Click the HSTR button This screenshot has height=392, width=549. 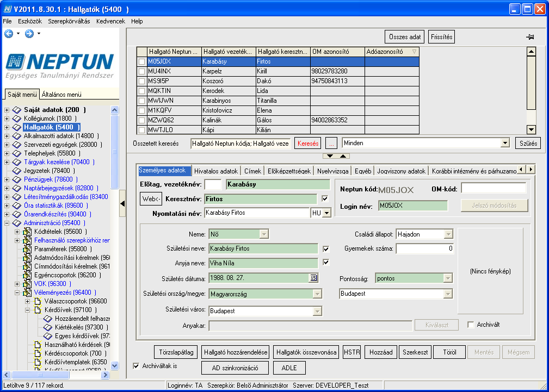coord(351,352)
